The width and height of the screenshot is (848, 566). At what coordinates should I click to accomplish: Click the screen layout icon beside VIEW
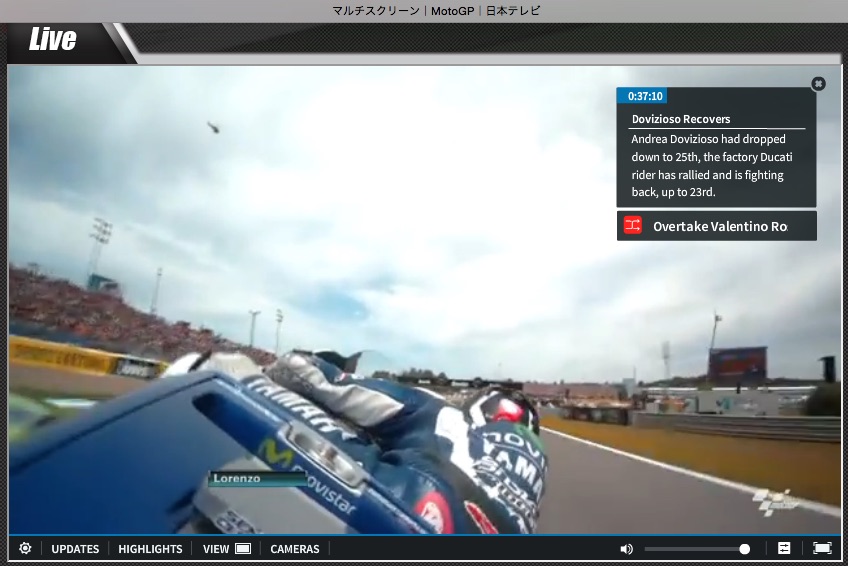243,549
